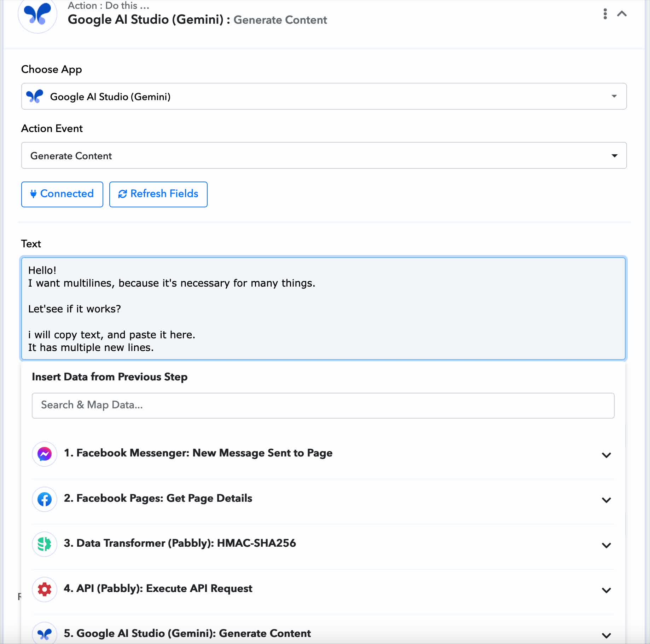Click the Facebook Messenger icon
650x644 pixels.
[x=45, y=454]
